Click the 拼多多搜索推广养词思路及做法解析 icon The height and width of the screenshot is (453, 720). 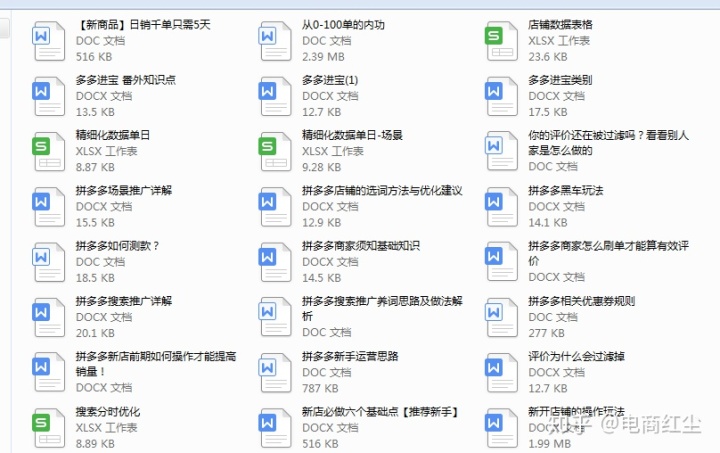[x=275, y=317]
